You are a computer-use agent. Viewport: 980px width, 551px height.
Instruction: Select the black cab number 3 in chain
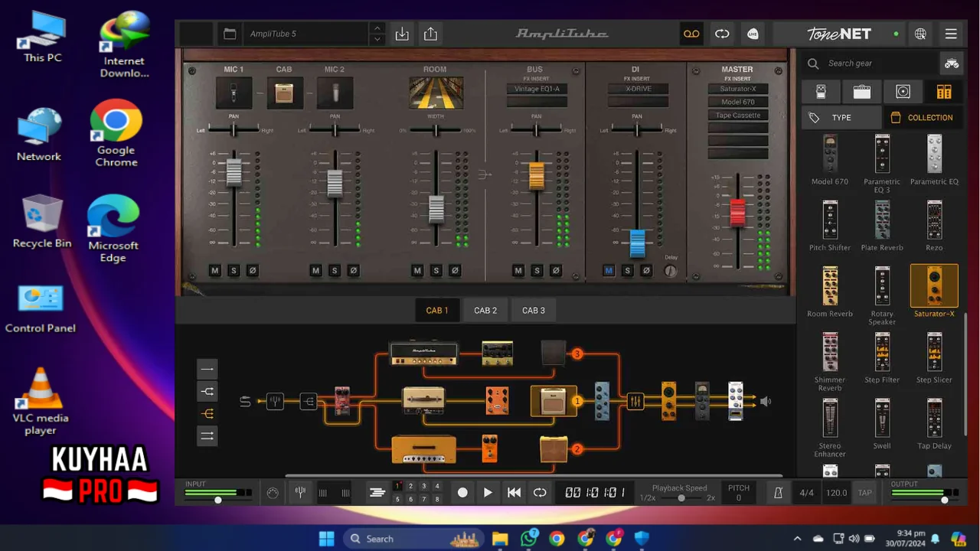tap(554, 354)
